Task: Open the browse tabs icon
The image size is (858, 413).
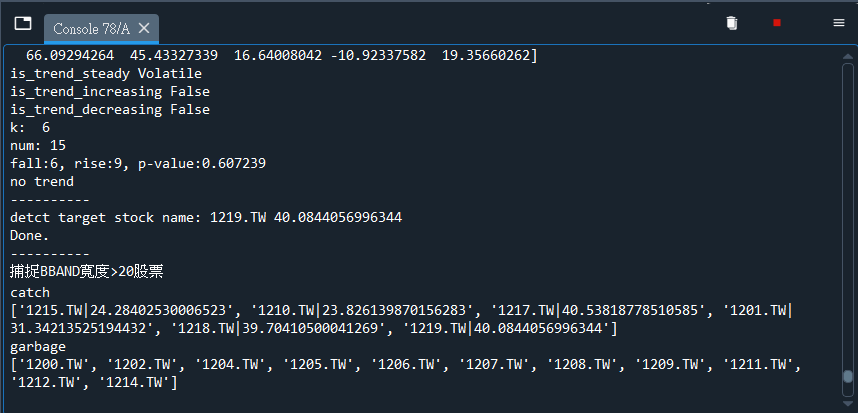Action: pyautogui.click(x=23, y=23)
